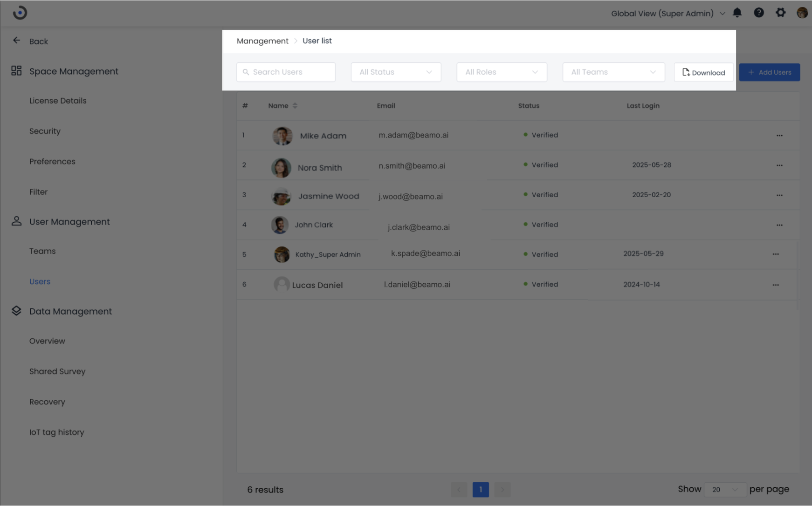The image size is (812, 506).
Task: Click the search magnifier icon
Action: [246, 72]
